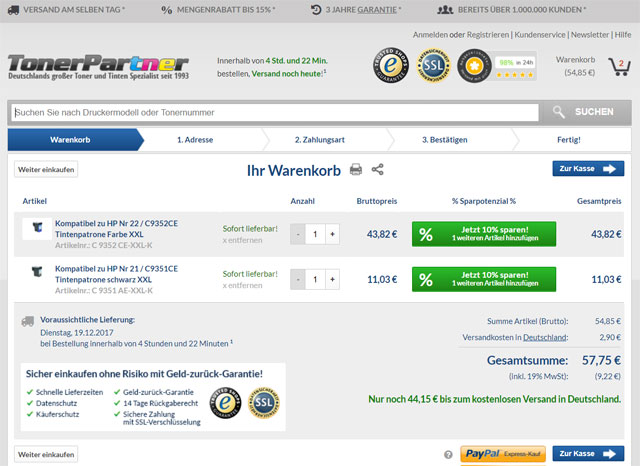Open HP Nr 22 color cartridge thumbnail
The width and height of the screenshot is (640, 466).
[x=37, y=228]
